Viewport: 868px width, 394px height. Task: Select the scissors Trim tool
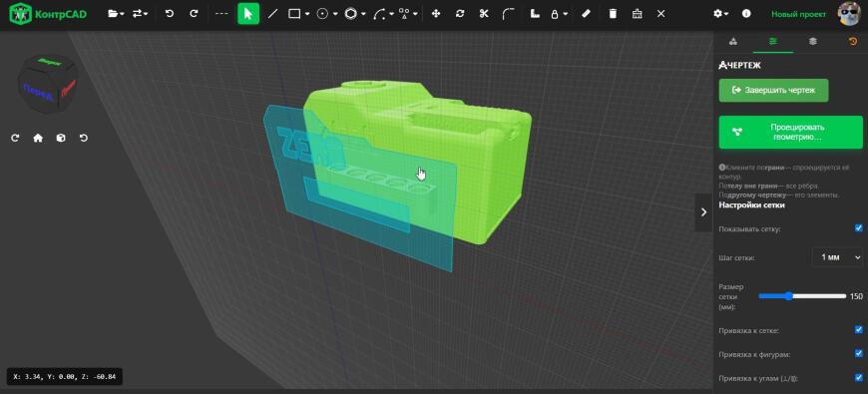[484, 14]
